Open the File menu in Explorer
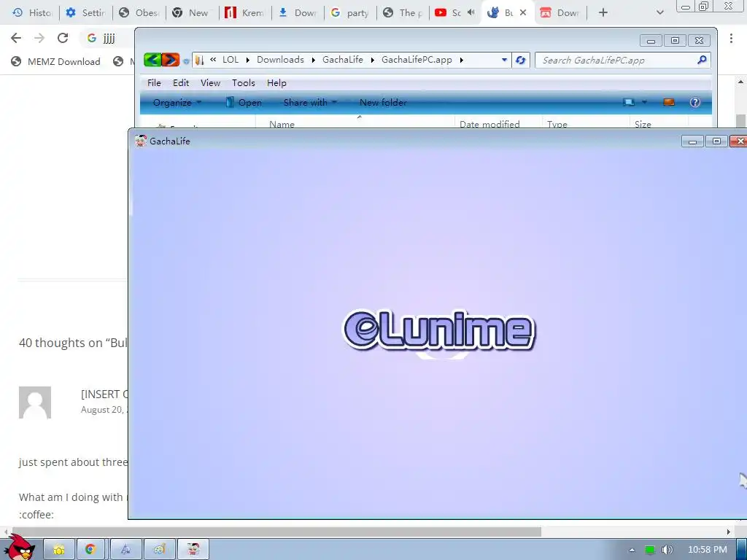 [x=154, y=83]
